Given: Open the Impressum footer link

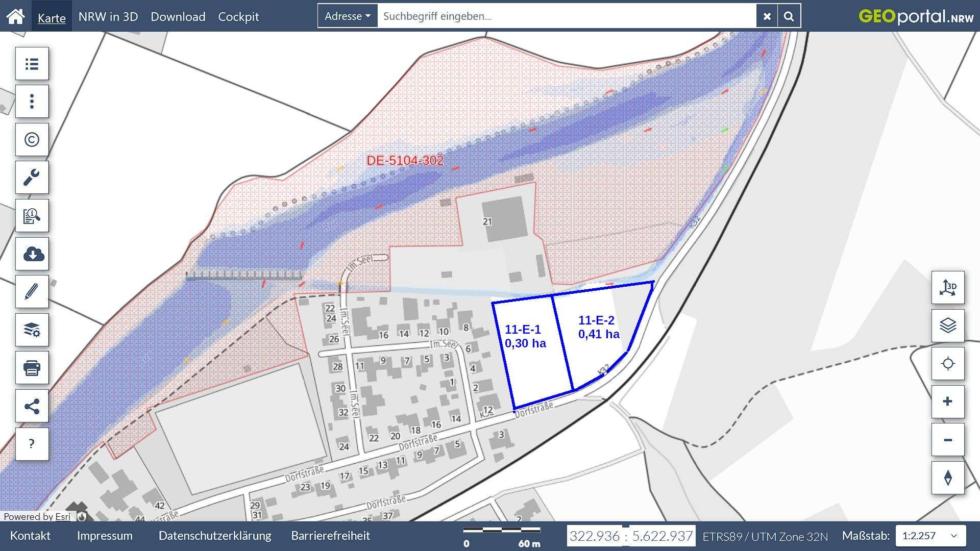Looking at the screenshot, I should [105, 536].
